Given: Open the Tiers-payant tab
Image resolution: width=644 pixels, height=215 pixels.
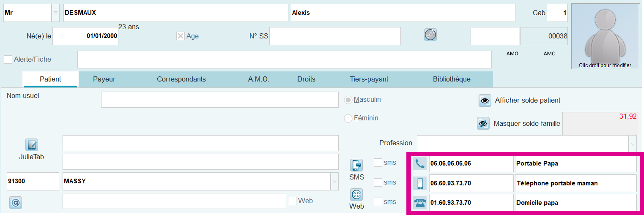Looking at the screenshot, I should tap(369, 79).
